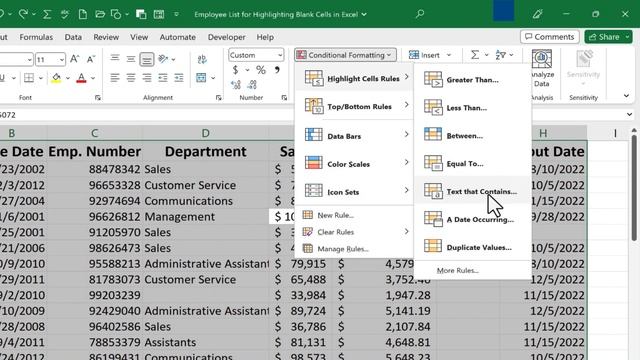Image resolution: width=640 pixels, height=360 pixels.
Task: Switch to the Data tab
Action: point(73,37)
